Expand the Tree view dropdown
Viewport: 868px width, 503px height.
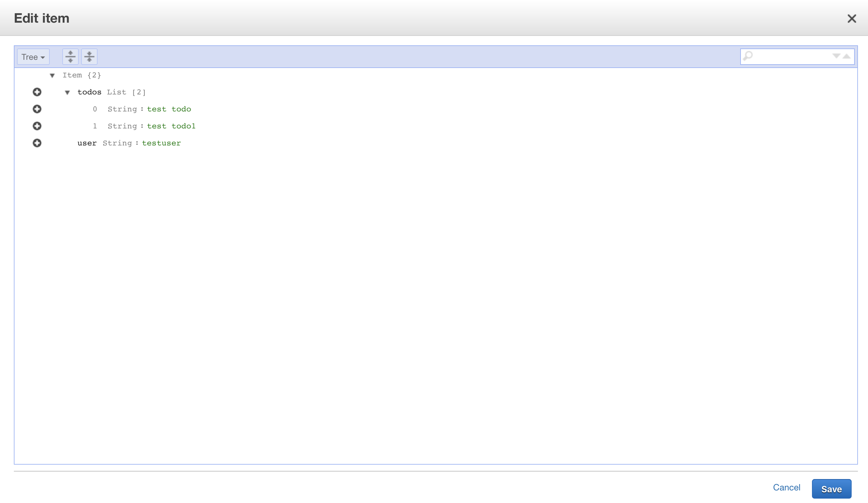point(33,57)
